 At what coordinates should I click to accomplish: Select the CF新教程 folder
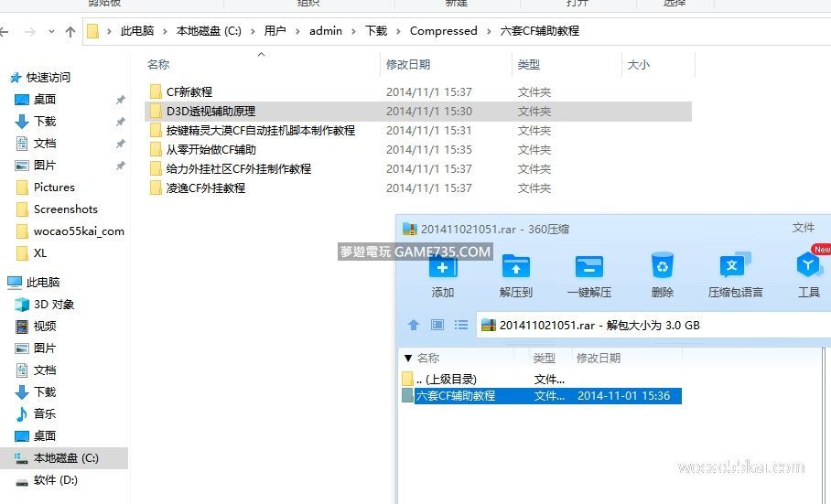pyautogui.click(x=189, y=92)
